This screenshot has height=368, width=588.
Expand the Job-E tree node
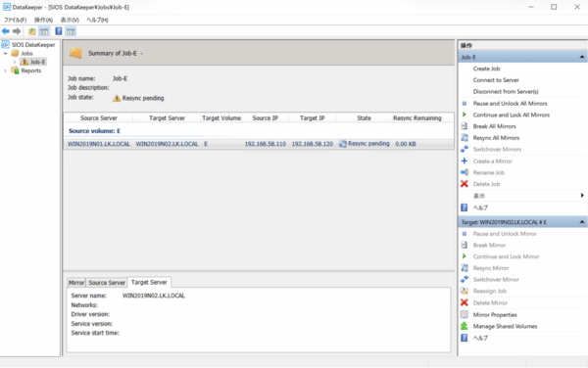tap(15, 62)
